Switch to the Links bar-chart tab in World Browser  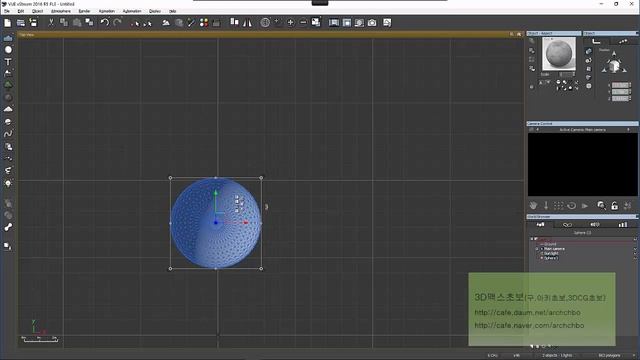point(622,224)
